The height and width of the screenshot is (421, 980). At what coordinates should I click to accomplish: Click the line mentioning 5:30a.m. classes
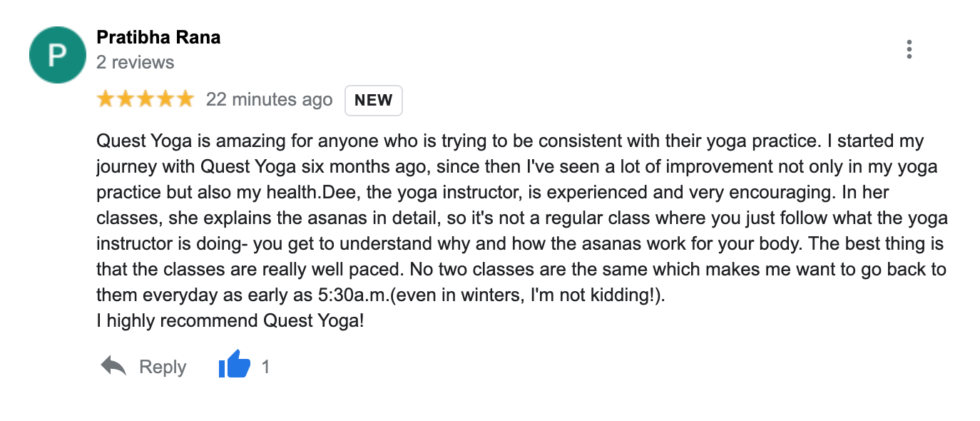coord(381,295)
